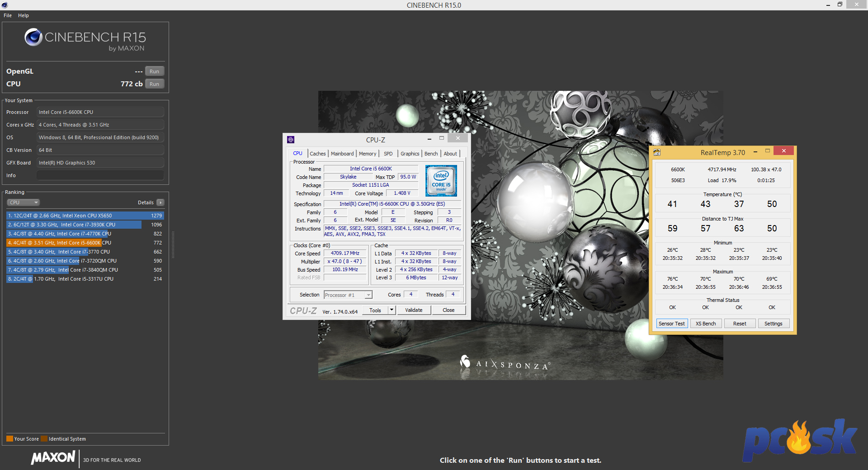The height and width of the screenshot is (470, 868).
Task: Select ranking row Intel Core i7-3840QM CPU
Action: [x=85, y=270]
